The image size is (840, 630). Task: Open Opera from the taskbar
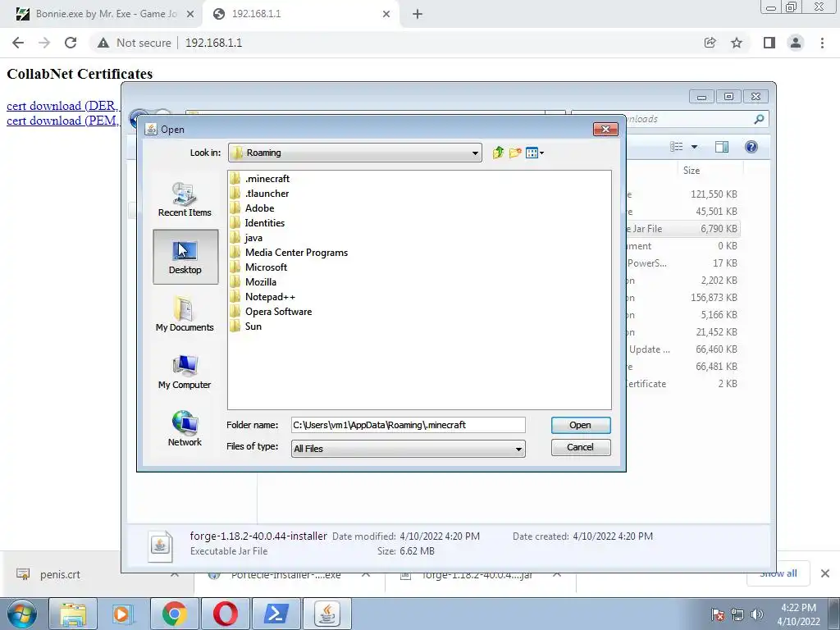point(225,614)
